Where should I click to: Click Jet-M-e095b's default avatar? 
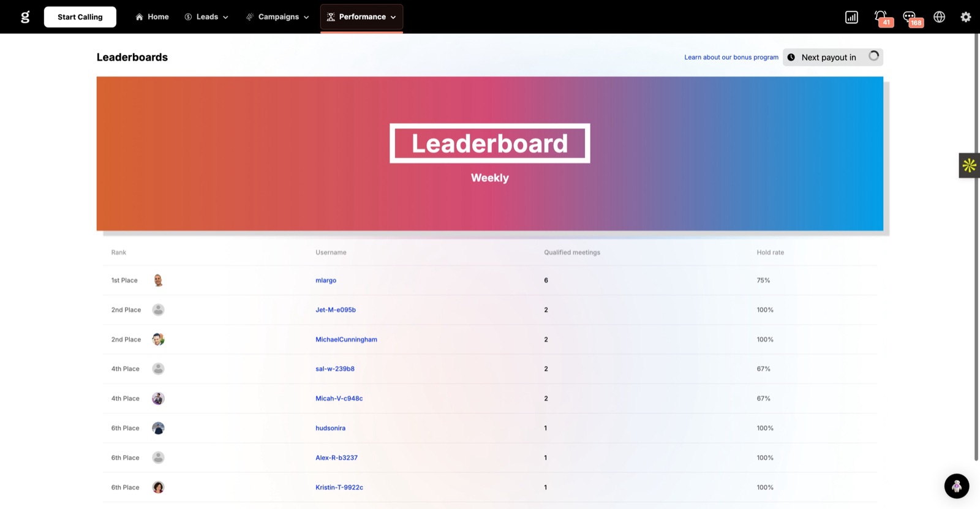click(x=158, y=310)
